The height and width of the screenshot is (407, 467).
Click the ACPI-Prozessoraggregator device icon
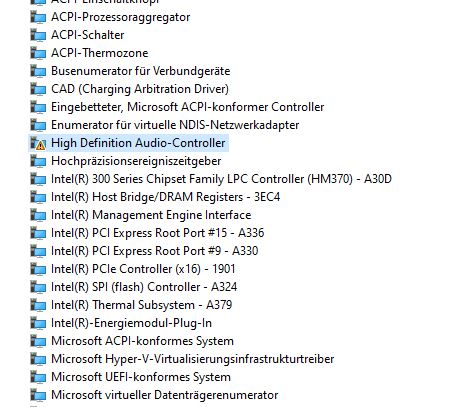38,17
